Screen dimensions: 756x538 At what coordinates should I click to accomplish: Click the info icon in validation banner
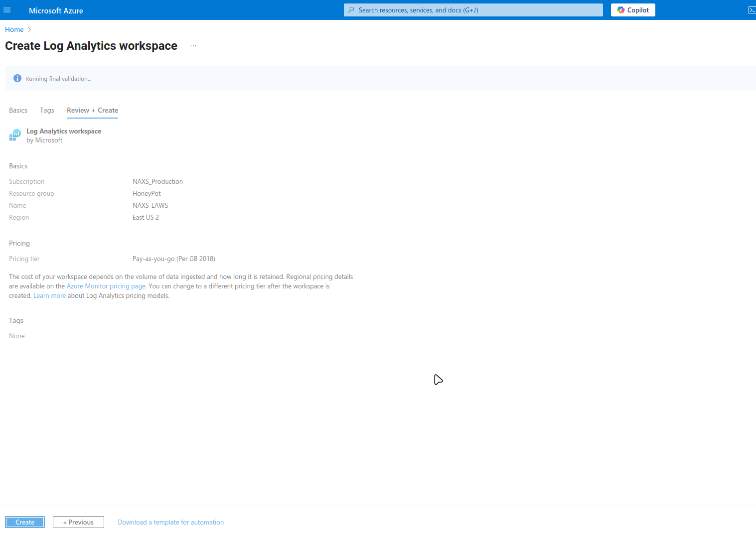click(x=17, y=78)
